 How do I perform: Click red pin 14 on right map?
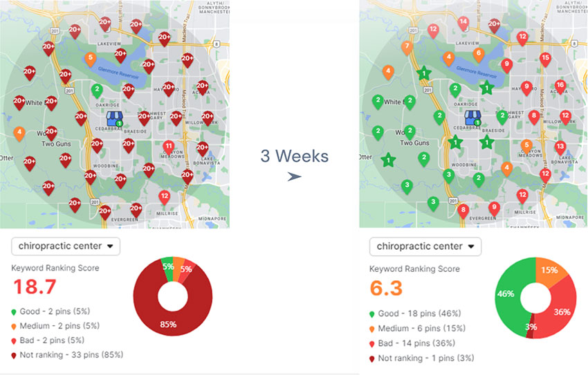[463, 23]
